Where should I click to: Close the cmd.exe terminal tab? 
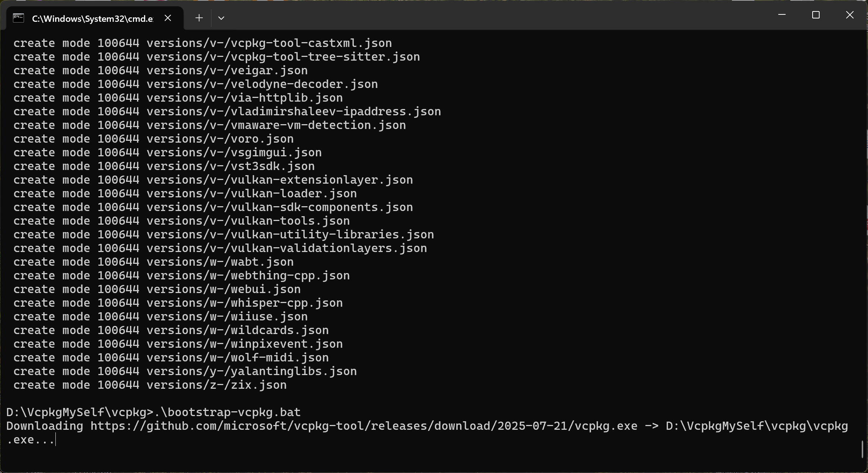click(168, 18)
